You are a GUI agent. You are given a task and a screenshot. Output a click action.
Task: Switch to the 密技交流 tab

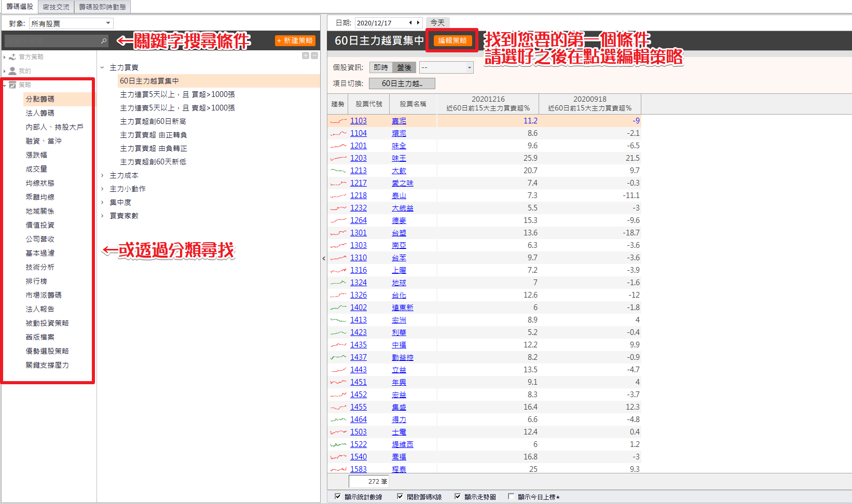56,7
